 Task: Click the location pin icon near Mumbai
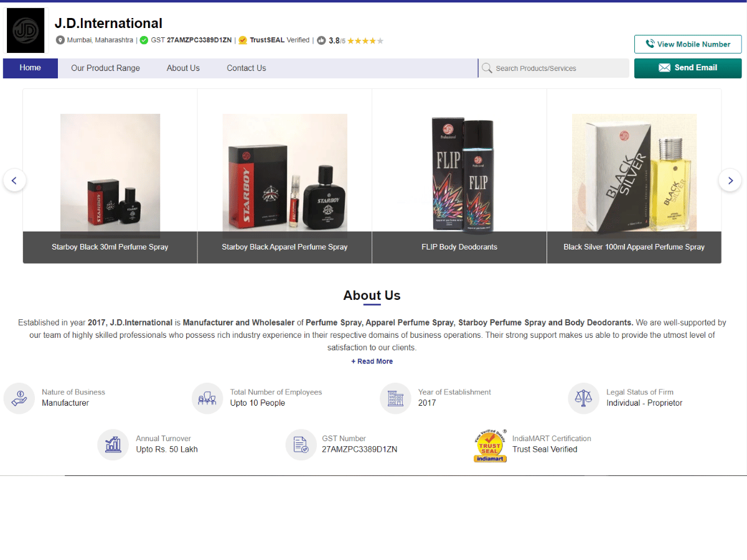pyautogui.click(x=60, y=40)
